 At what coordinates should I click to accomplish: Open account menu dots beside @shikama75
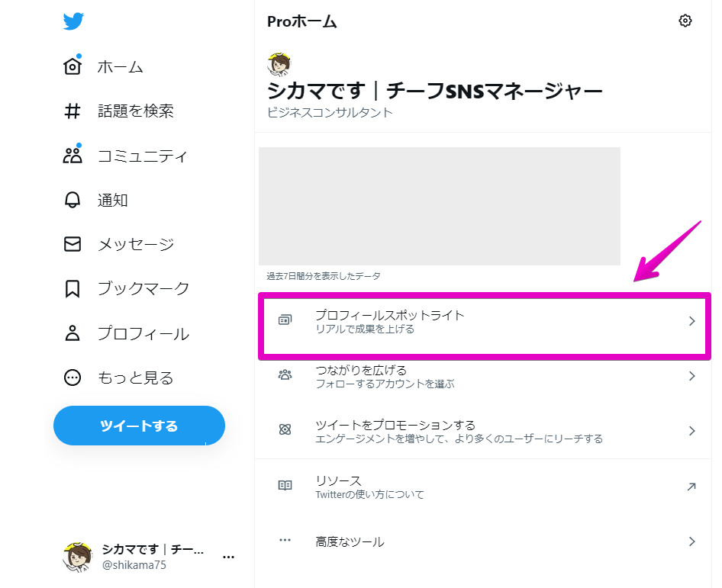coord(228,557)
